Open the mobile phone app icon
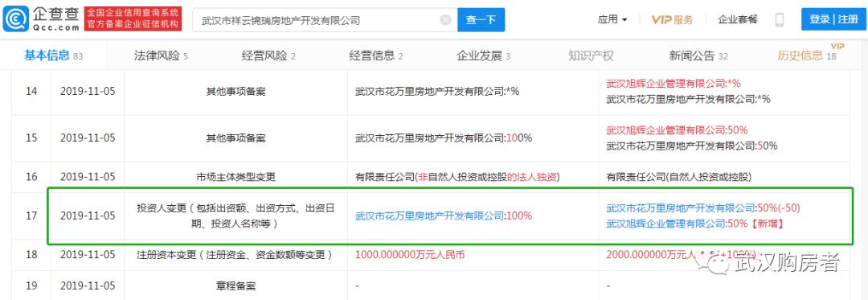The image size is (868, 300). point(780,20)
